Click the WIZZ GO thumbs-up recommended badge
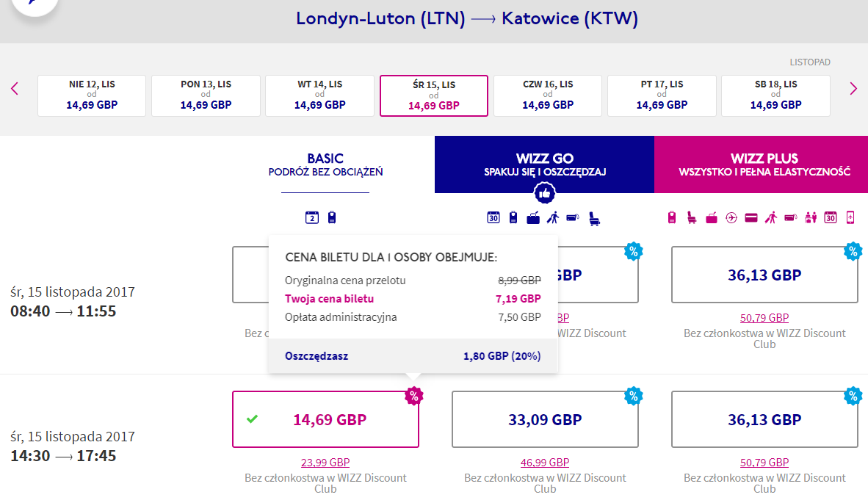This screenshot has width=868, height=503. point(545,193)
